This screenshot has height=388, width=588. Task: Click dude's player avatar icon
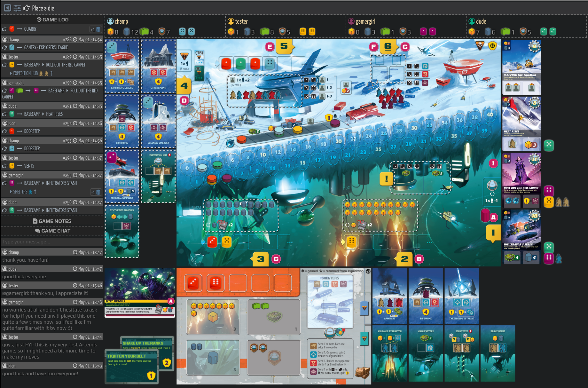(472, 21)
